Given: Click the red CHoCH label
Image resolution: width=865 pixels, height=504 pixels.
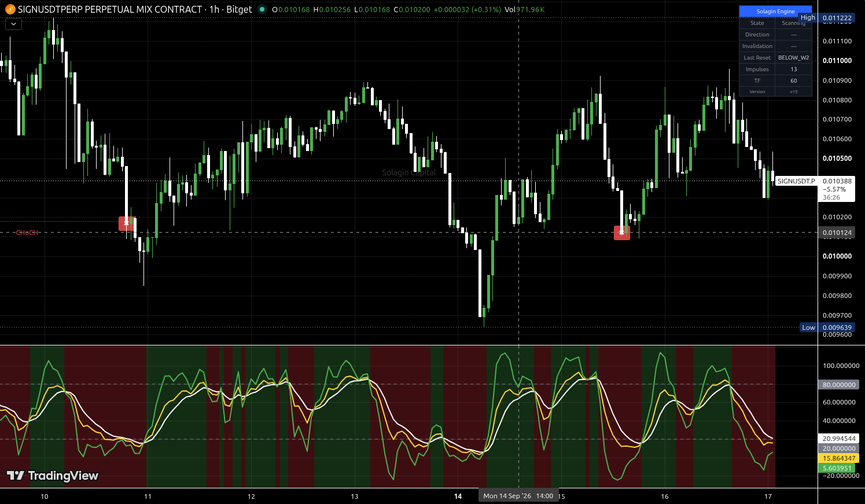Looking at the screenshot, I should click(x=27, y=233).
